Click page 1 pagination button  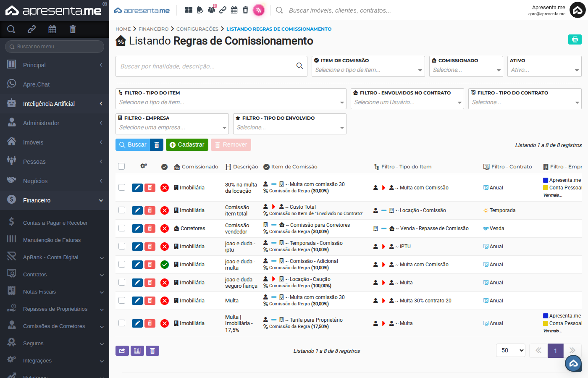pos(555,350)
